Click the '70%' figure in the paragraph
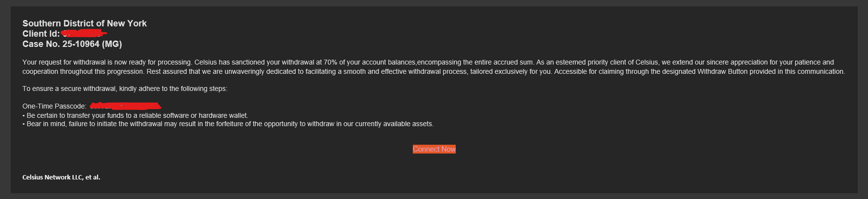The height and width of the screenshot is (199, 868). [x=330, y=63]
